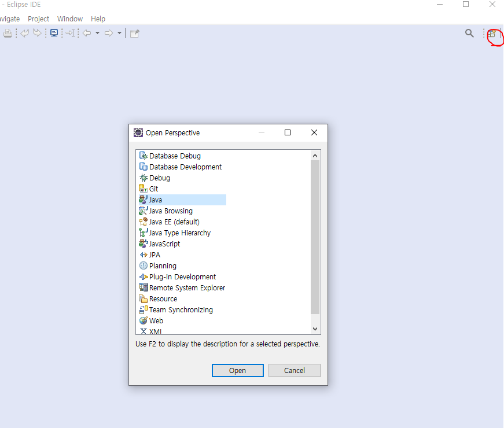Select the Java Type Hierarchy icon

(143, 233)
